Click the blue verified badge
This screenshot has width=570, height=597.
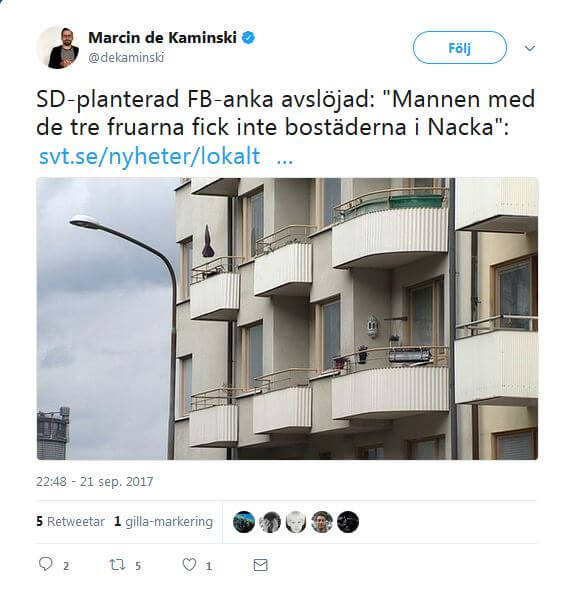249,37
